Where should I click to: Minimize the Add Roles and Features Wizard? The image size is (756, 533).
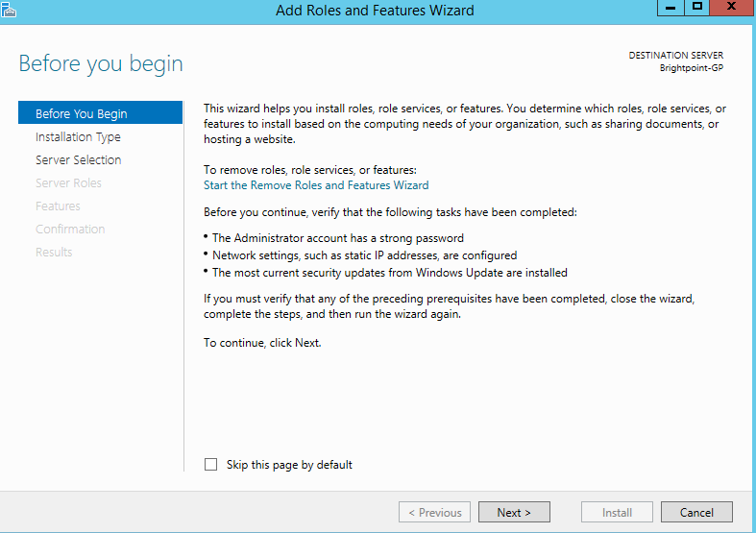(x=671, y=8)
